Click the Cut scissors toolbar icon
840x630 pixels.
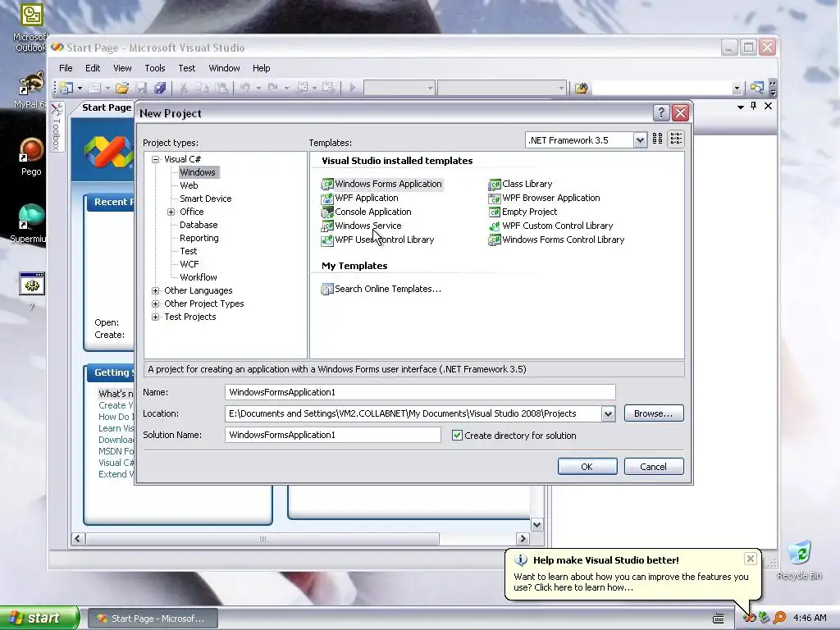tap(183, 87)
